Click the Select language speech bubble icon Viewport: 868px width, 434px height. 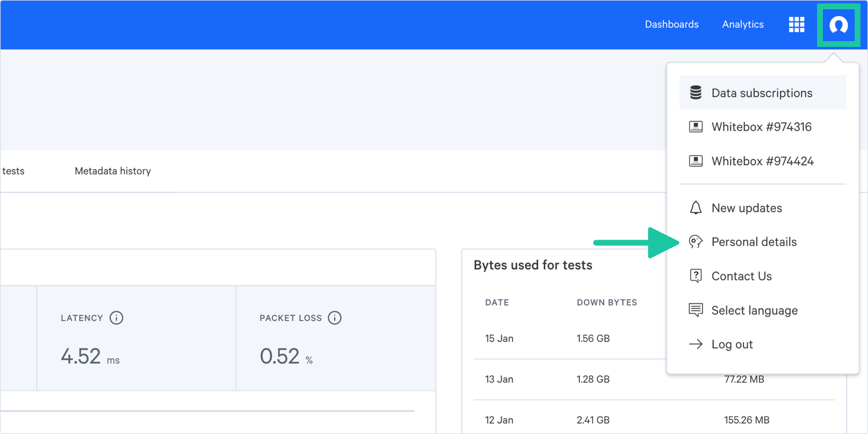[696, 310]
